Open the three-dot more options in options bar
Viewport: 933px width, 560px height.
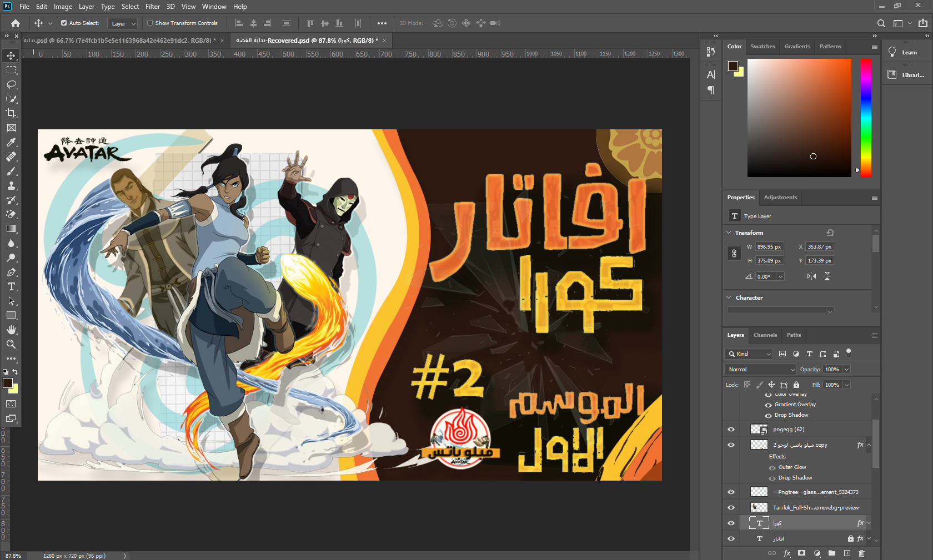pos(382,23)
